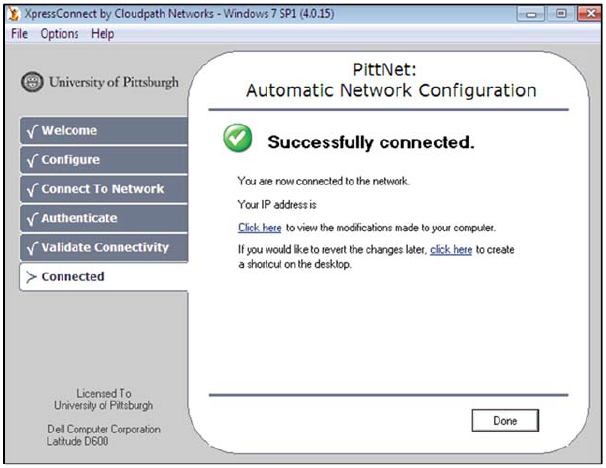Click the 'Latitude D600' text

[77, 441]
